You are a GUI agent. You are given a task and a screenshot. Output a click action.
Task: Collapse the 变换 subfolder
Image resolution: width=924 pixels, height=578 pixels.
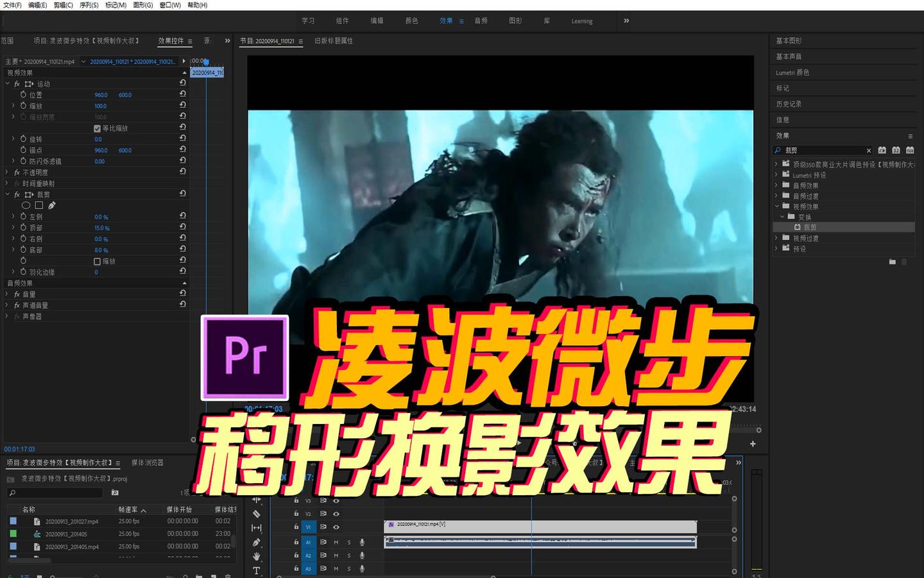782,217
